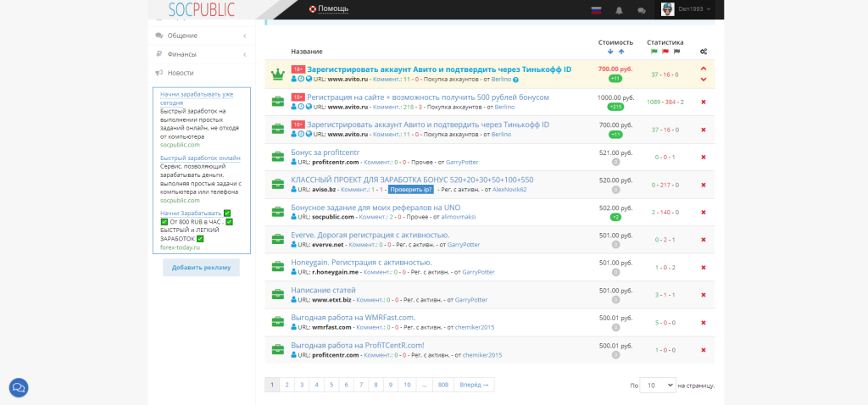Click the Вперёд next page button
Image resolution: width=868 pixels, height=405 pixels.
(x=474, y=385)
